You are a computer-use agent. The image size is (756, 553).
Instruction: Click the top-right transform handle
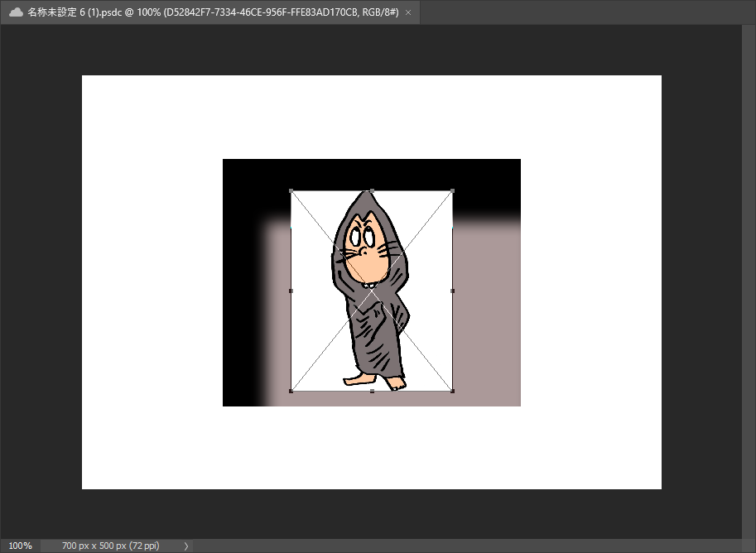click(x=452, y=191)
